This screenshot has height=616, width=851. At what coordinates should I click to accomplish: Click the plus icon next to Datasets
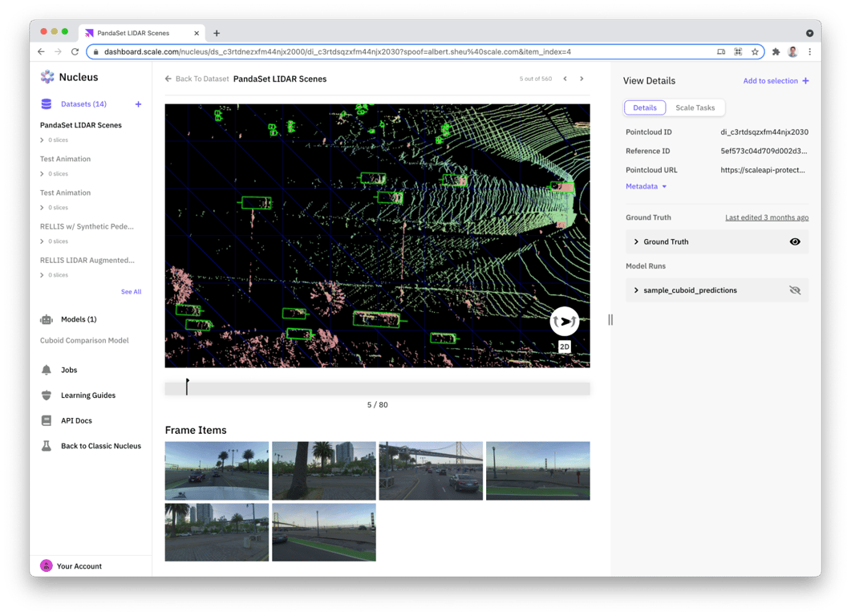click(138, 104)
